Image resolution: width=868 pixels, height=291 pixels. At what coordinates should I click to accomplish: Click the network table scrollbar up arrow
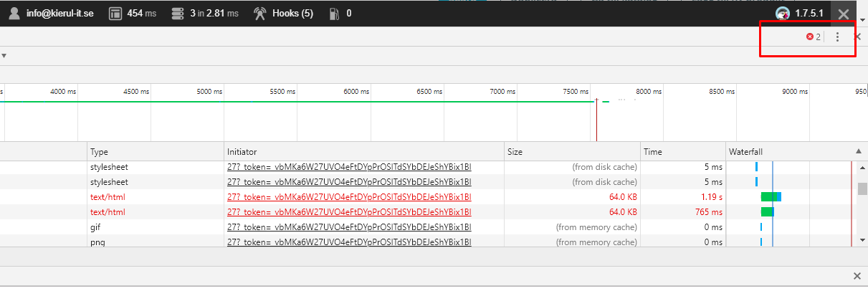coord(862,168)
